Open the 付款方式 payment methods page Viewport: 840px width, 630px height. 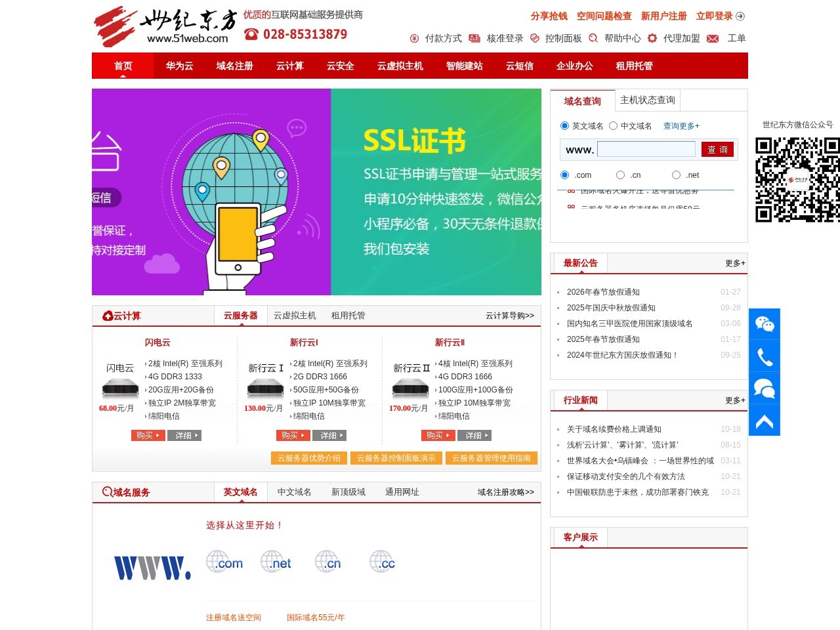click(442, 38)
